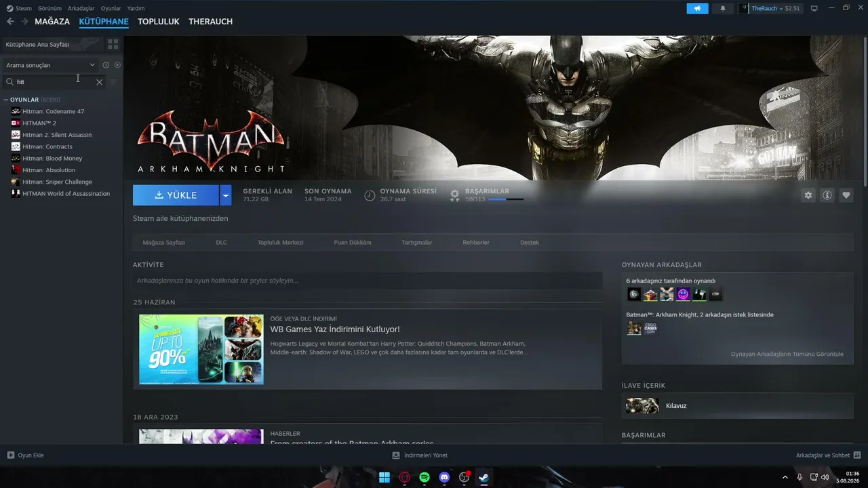Click the Steam taskbar icon

tap(484, 477)
